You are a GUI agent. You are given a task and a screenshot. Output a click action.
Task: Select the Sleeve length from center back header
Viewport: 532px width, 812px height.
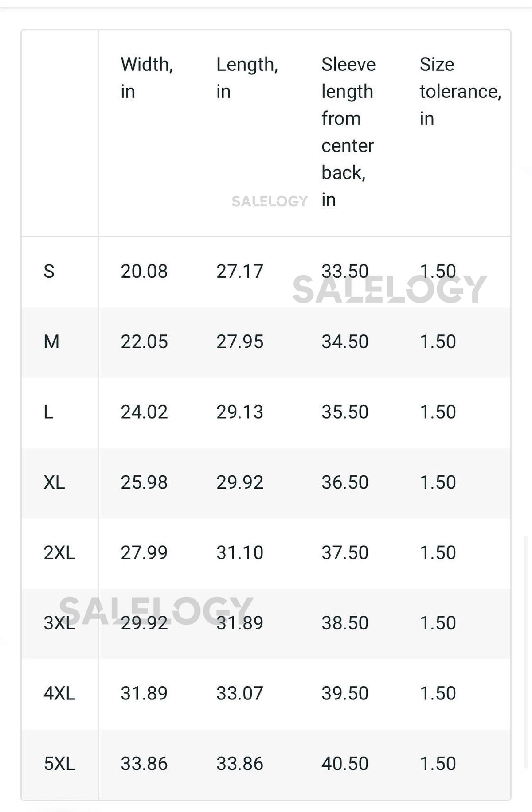348,132
